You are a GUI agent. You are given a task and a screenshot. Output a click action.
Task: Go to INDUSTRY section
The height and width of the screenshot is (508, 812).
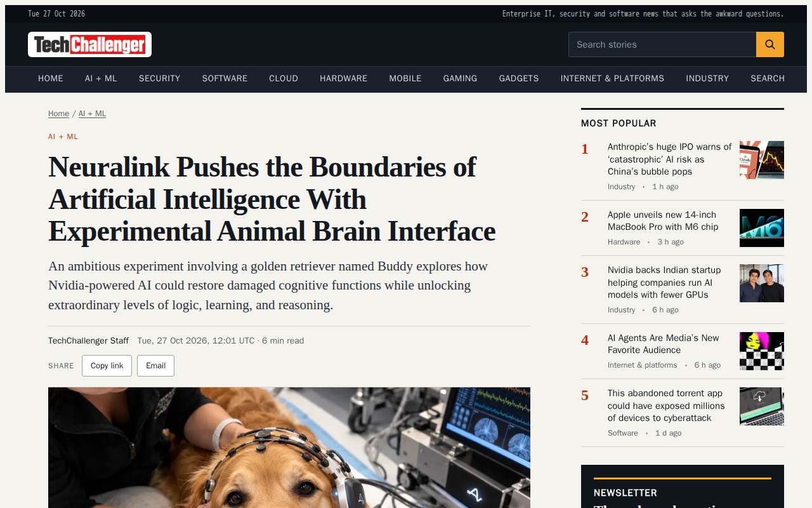tap(707, 79)
